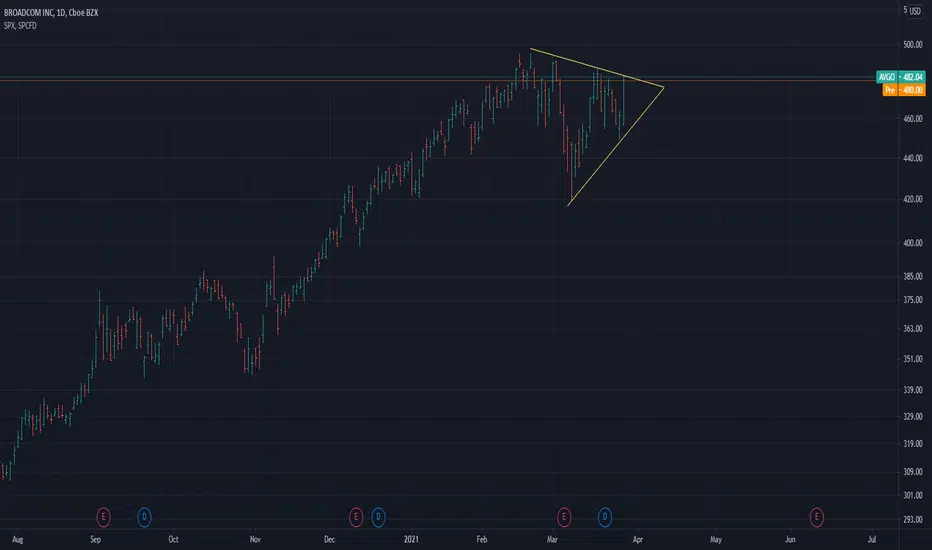Viewport: 932px width, 550px height.
Task: Click the upcoming earnings marker in June
Action: point(816,517)
